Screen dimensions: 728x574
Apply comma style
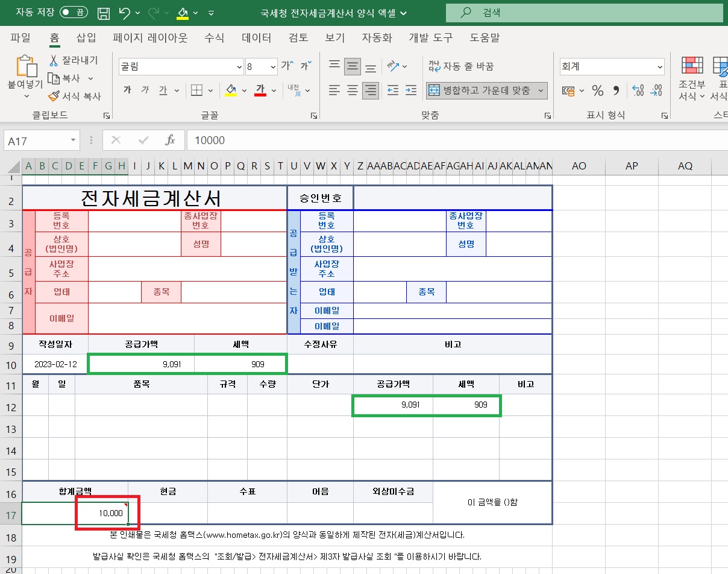(x=616, y=90)
